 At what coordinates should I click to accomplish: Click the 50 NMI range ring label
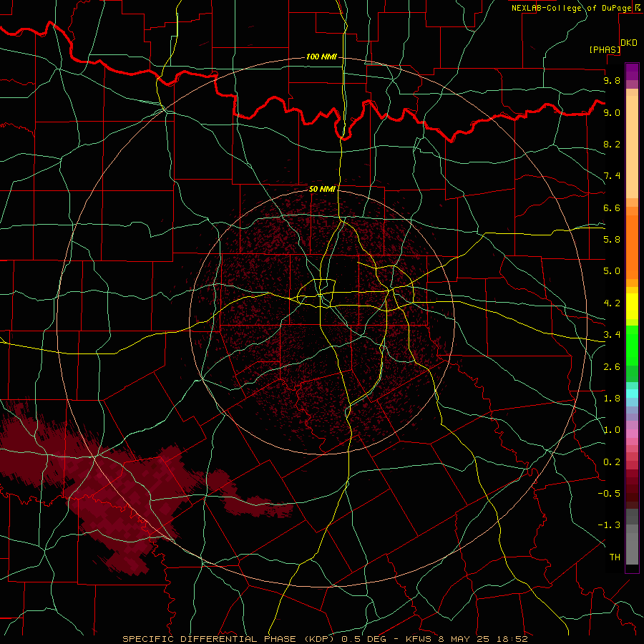322,189
